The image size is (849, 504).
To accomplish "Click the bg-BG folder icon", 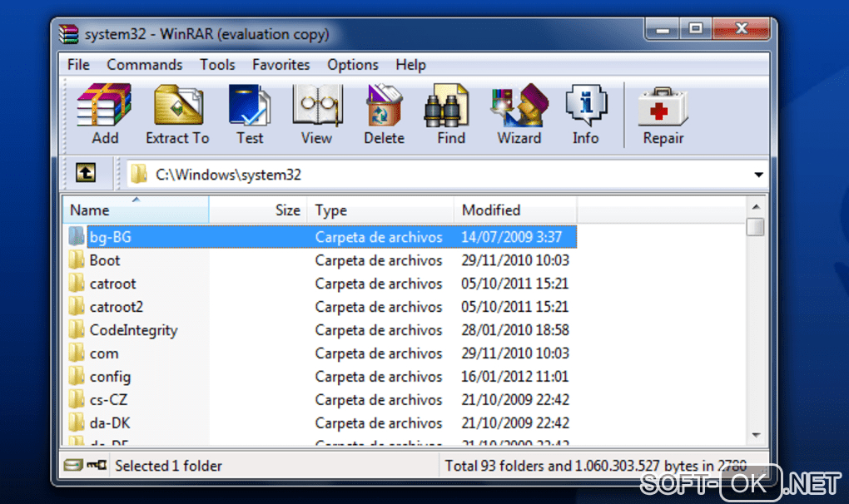I will pos(77,236).
